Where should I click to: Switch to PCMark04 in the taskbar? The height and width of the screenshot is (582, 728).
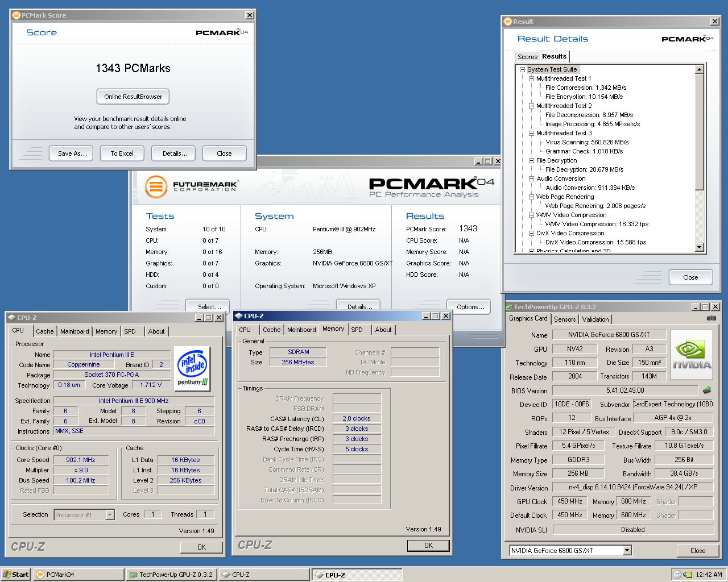pos(78,575)
